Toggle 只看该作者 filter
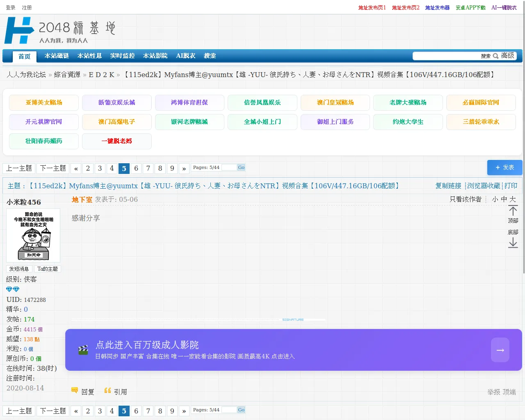The image size is (525, 420). (x=466, y=199)
